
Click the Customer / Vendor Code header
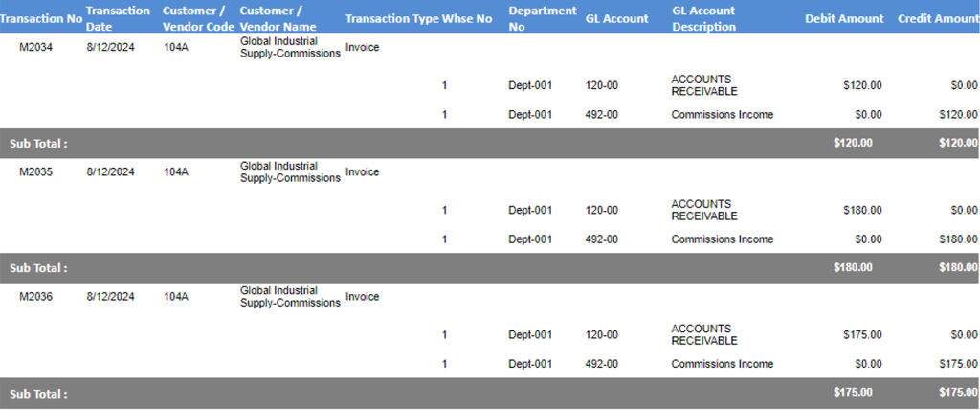(198, 19)
